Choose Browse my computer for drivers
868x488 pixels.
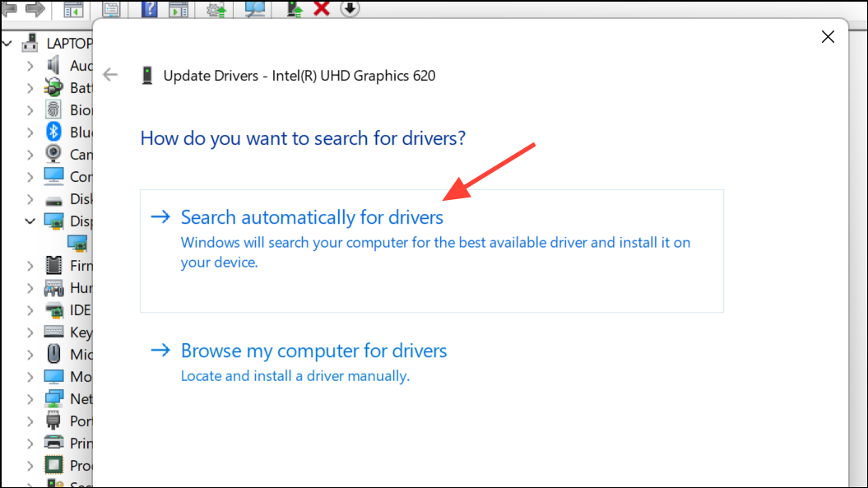(x=313, y=351)
